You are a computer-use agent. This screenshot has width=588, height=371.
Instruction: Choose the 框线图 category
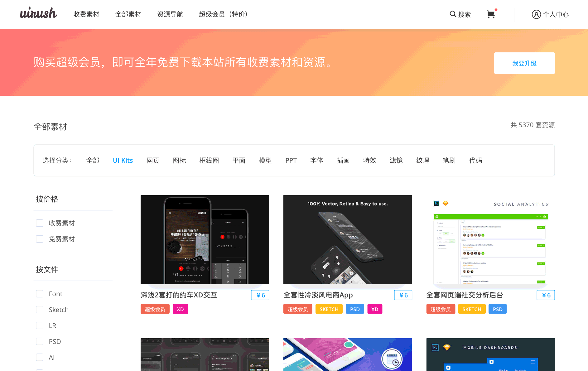(x=209, y=161)
